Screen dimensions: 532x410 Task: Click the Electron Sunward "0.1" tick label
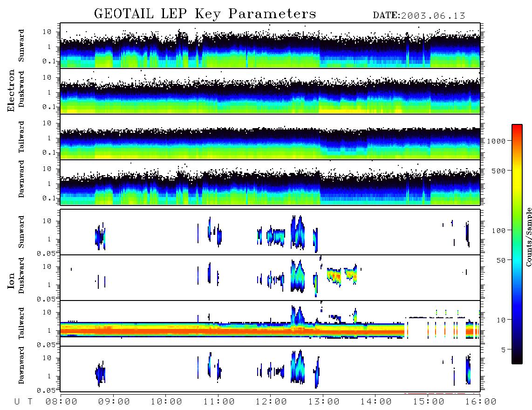click(x=49, y=61)
